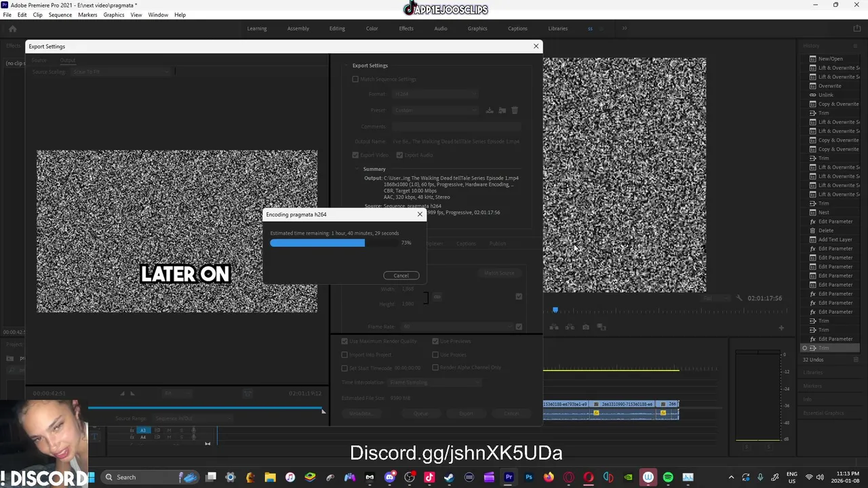Toggle the Use Previews checkbox
The image size is (868, 488).
[x=435, y=341]
